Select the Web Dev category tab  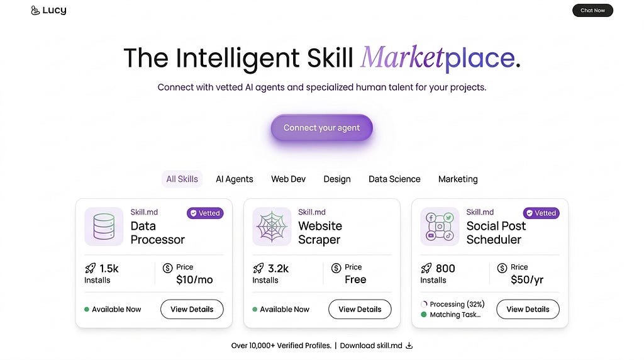click(x=288, y=179)
